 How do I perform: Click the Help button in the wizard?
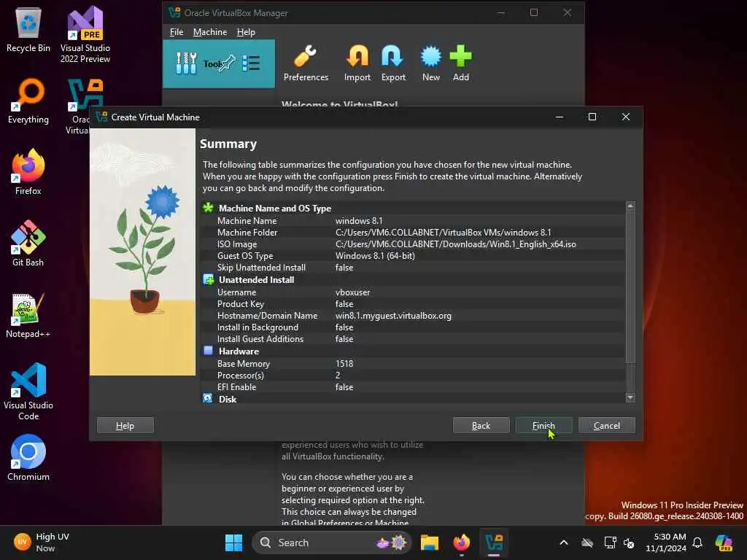point(125,425)
